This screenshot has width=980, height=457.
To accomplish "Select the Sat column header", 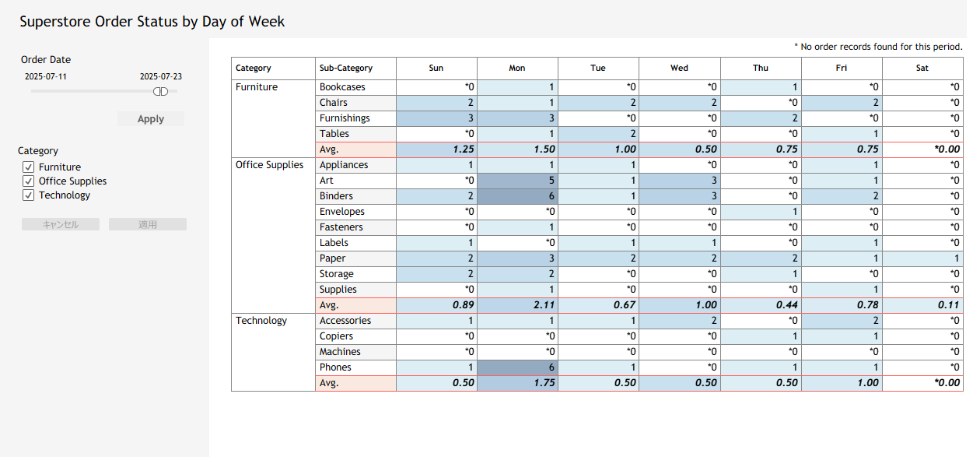I will click(922, 69).
